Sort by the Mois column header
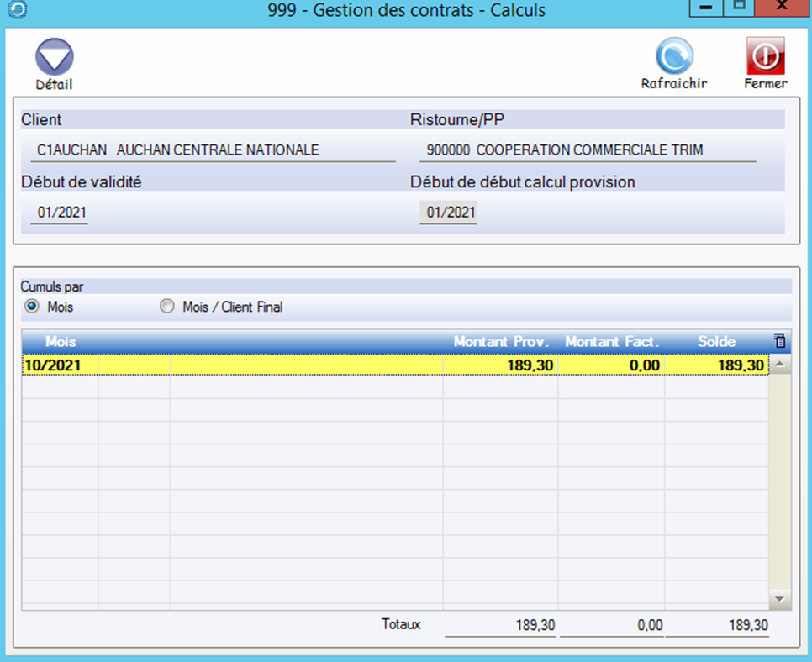The image size is (812, 662). pos(61,342)
